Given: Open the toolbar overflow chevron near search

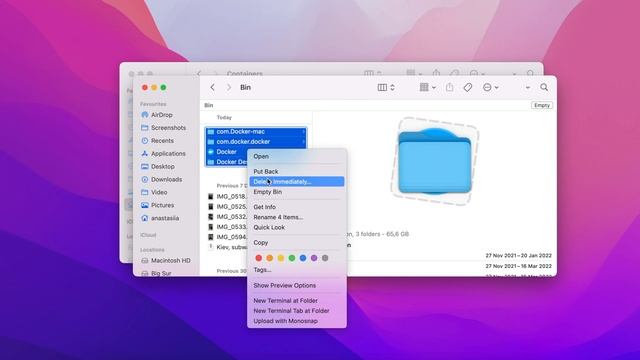Looking at the screenshot, I should (x=527, y=87).
